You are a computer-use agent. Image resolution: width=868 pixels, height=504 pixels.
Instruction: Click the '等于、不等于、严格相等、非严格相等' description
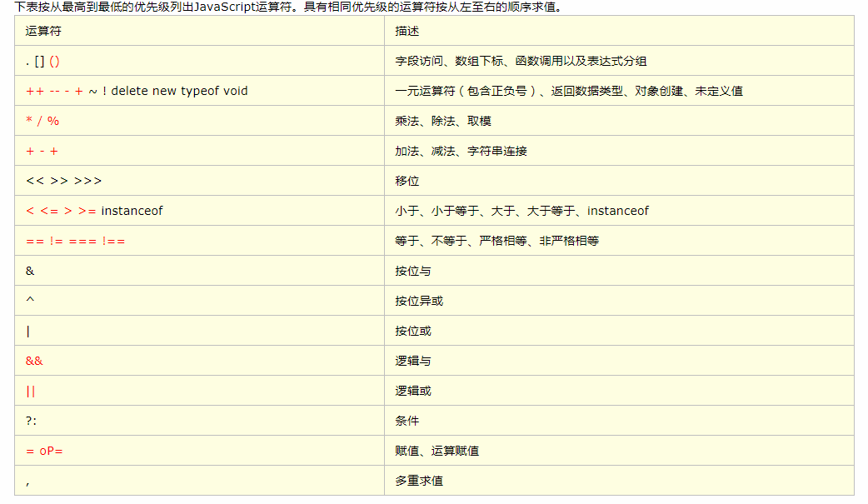(619, 241)
